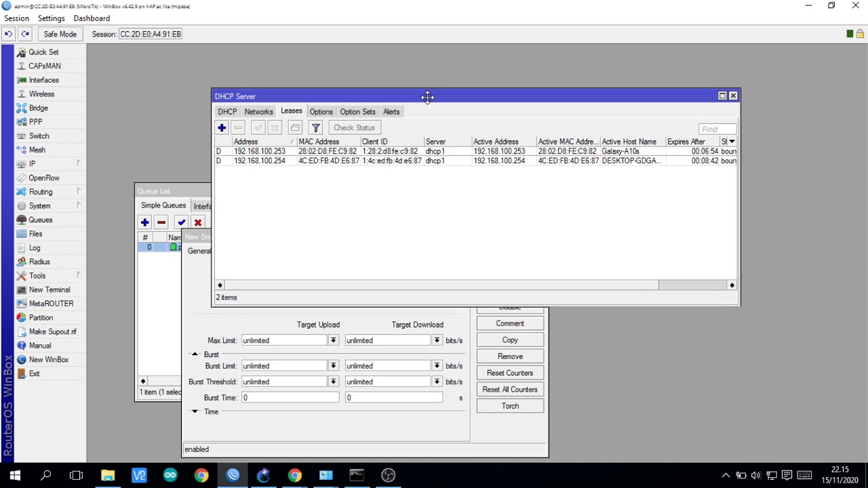Click the Burst Time upload input field

click(x=290, y=398)
